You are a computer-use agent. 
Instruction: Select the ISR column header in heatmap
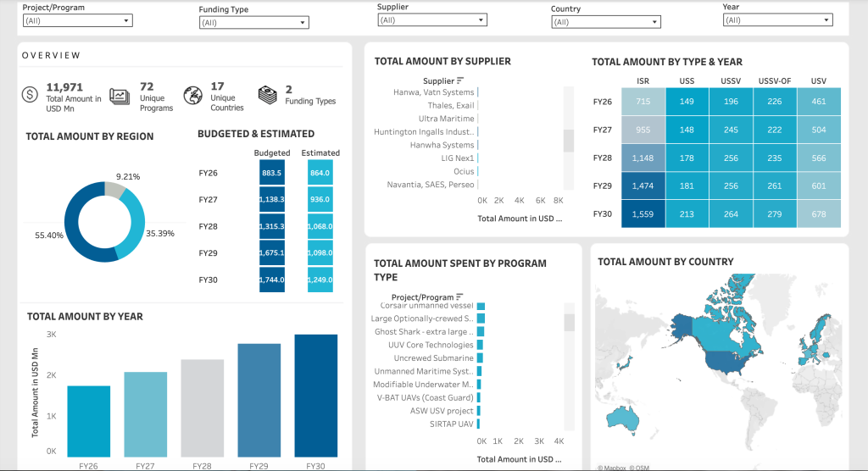pos(643,80)
